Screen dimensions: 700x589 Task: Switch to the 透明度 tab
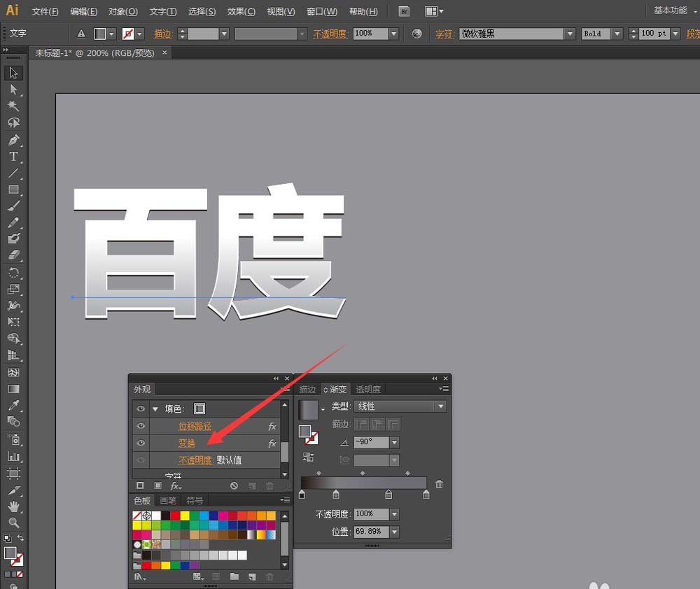point(368,390)
